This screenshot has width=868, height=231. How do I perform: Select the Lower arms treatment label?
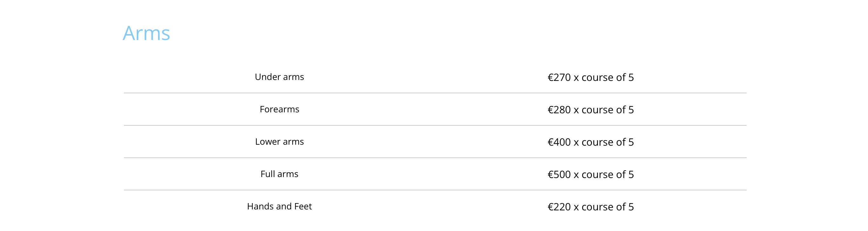(279, 142)
